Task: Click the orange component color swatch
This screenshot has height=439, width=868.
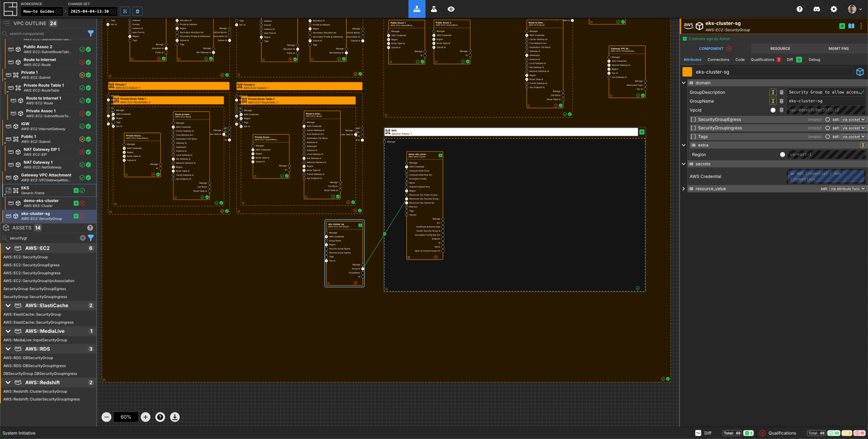Action: [x=687, y=72]
